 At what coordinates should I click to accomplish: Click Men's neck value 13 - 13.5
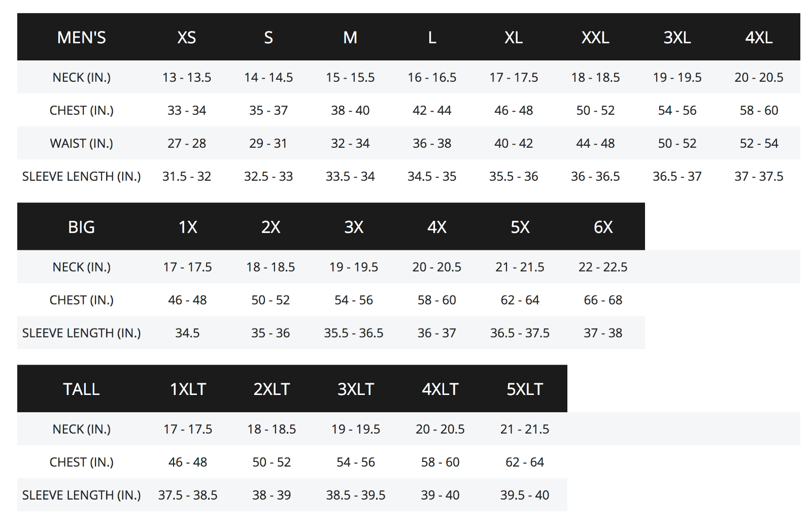(187, 77)
